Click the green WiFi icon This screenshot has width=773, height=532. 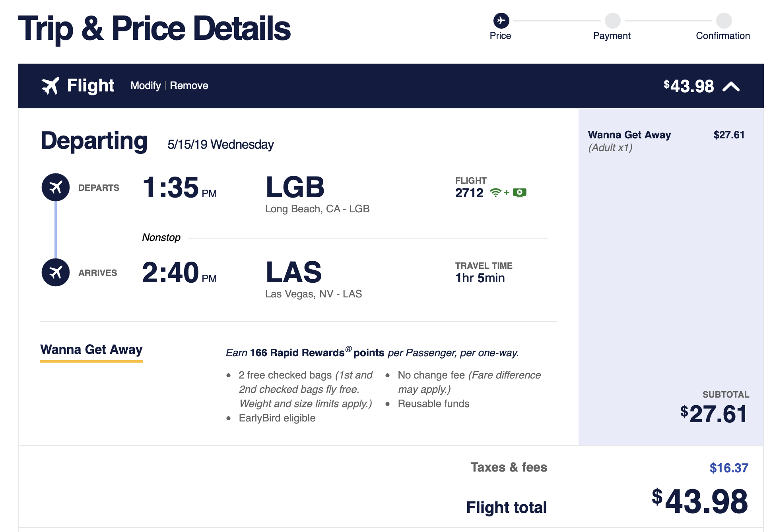point(495,193)
